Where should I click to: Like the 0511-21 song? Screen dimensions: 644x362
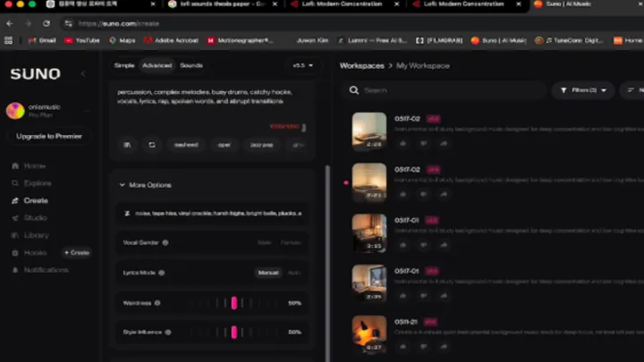pos(402,347)
